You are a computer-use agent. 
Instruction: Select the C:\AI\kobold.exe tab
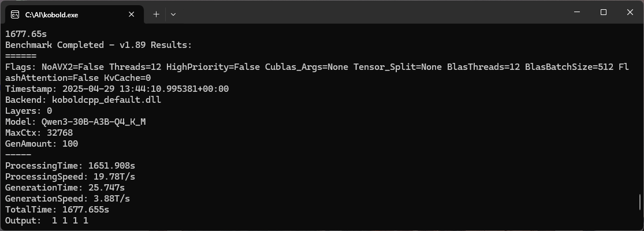click(x=75, y=15)
